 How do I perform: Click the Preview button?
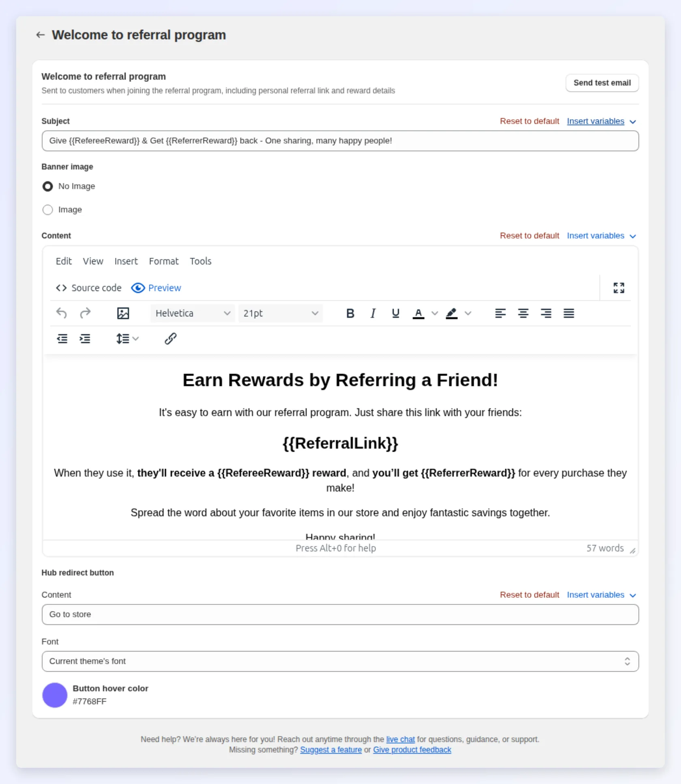(x=156, y=288)
